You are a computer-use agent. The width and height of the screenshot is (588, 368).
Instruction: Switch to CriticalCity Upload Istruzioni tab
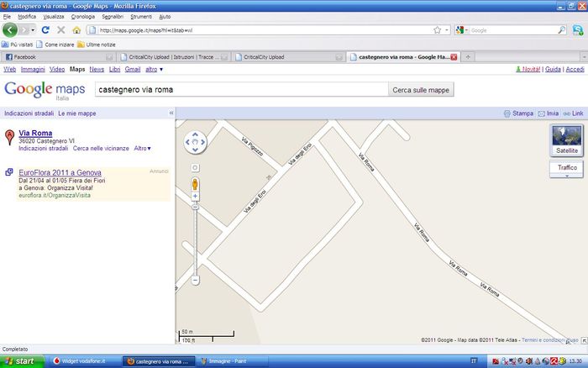(x=174, y=57)
